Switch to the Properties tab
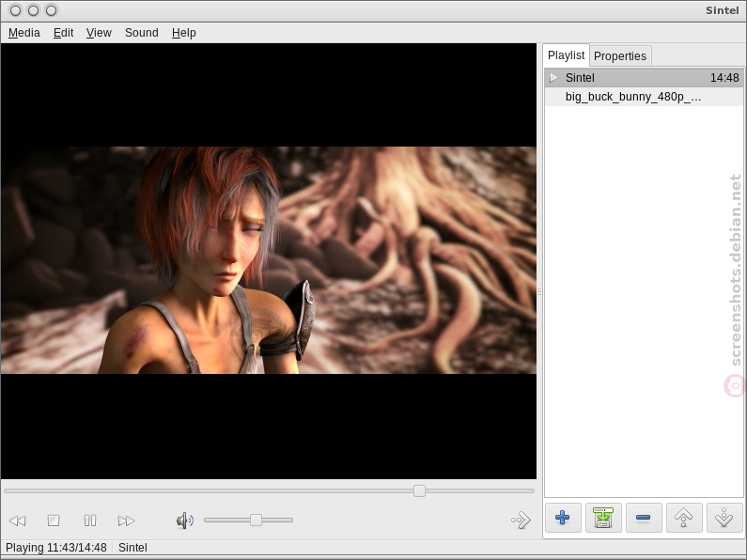 tap(620, 56)
